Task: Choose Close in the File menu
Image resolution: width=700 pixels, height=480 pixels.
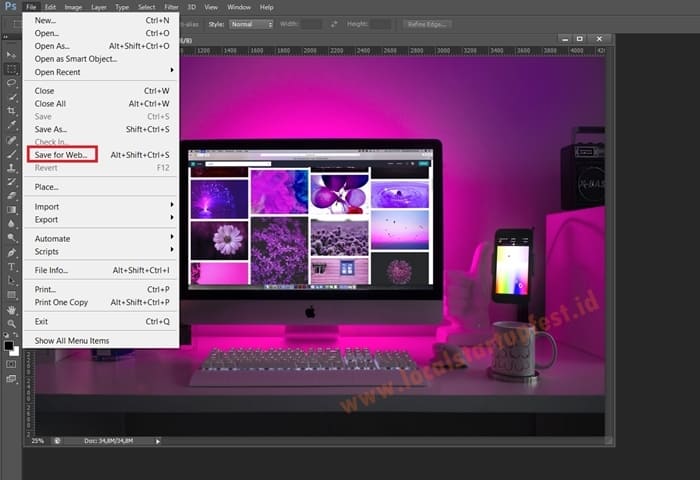Action: pyautogui.click(x=101, y=91)
